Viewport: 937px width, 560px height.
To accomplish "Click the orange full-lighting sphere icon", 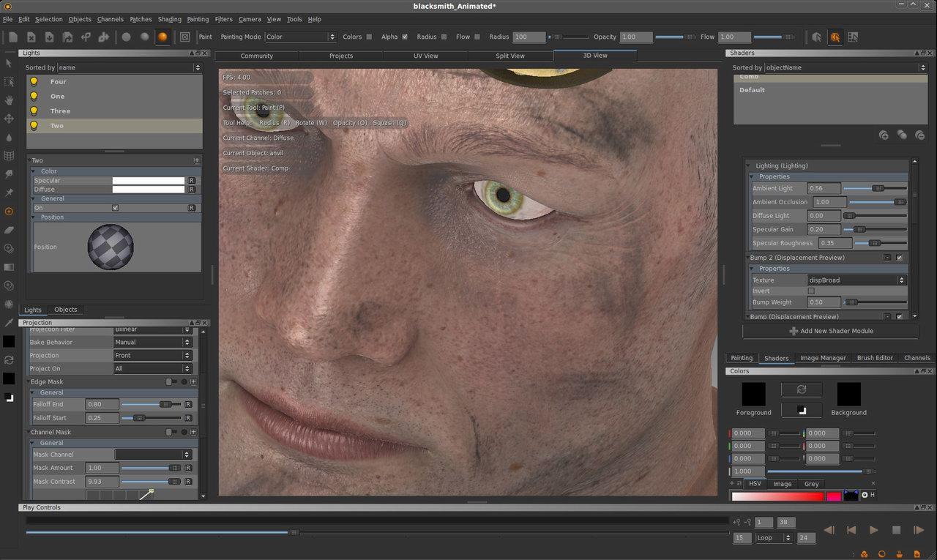I will pos(163,37).
